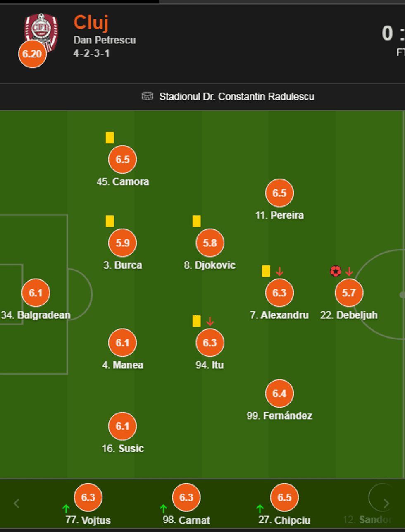Click the Cluj team average rating 6.20 badge
This screenshot has width=405, height=532.
point(32,54)
